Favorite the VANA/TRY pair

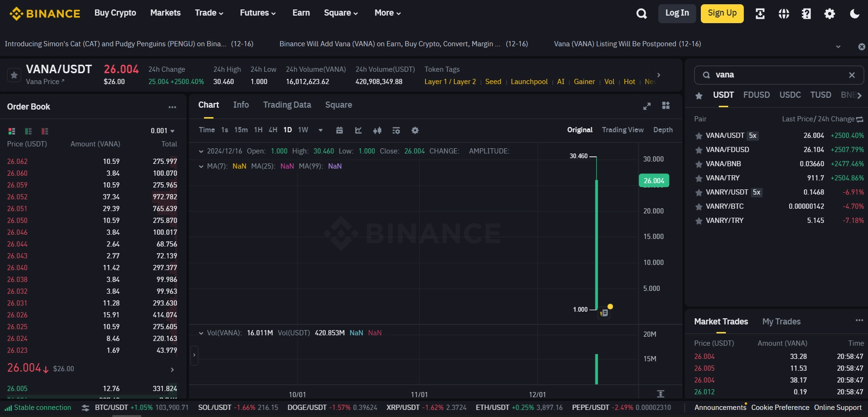click(699, 179)
